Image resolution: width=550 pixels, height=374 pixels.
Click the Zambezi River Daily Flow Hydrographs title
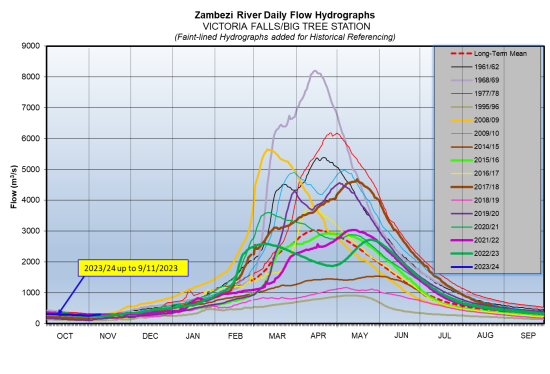coord(284,15)
